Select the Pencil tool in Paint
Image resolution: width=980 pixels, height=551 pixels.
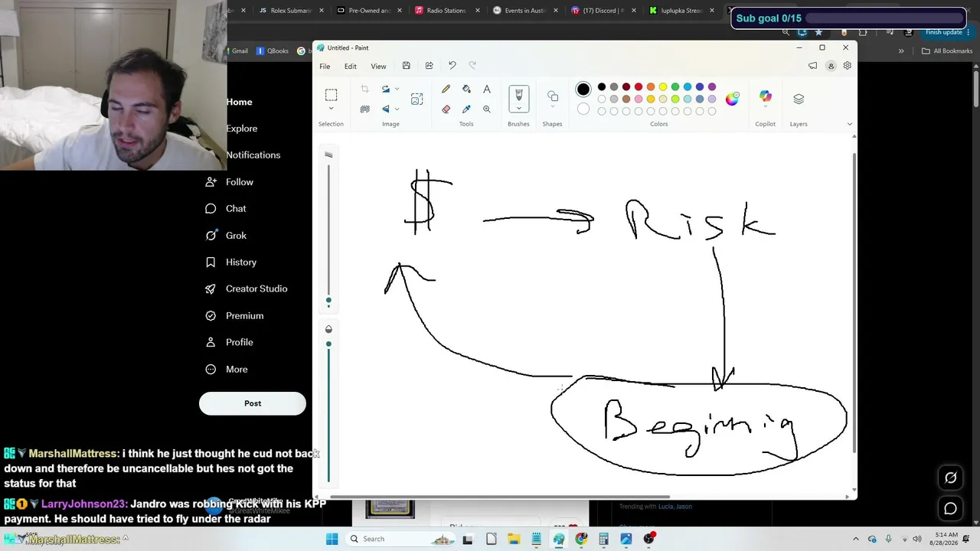coord(446,90)
